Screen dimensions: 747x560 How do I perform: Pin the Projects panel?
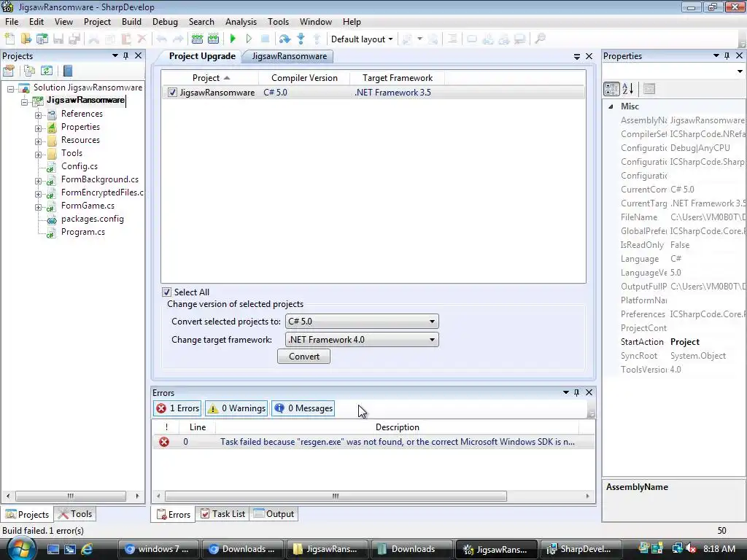[125, 55]
